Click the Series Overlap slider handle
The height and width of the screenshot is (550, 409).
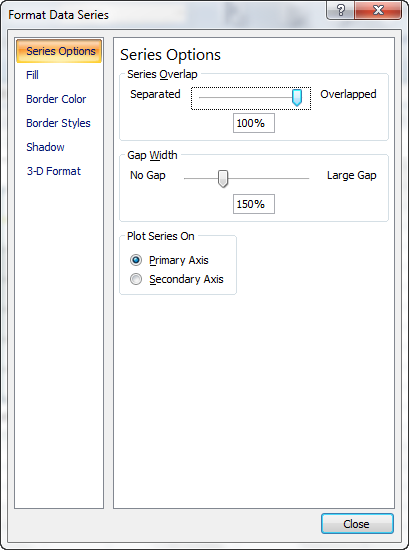(x=297, y=98)
